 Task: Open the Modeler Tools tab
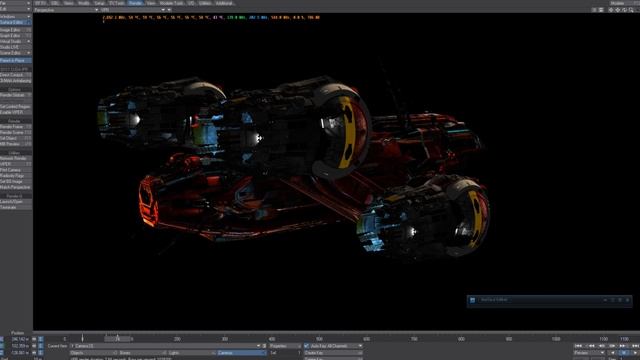coord(171,3)
